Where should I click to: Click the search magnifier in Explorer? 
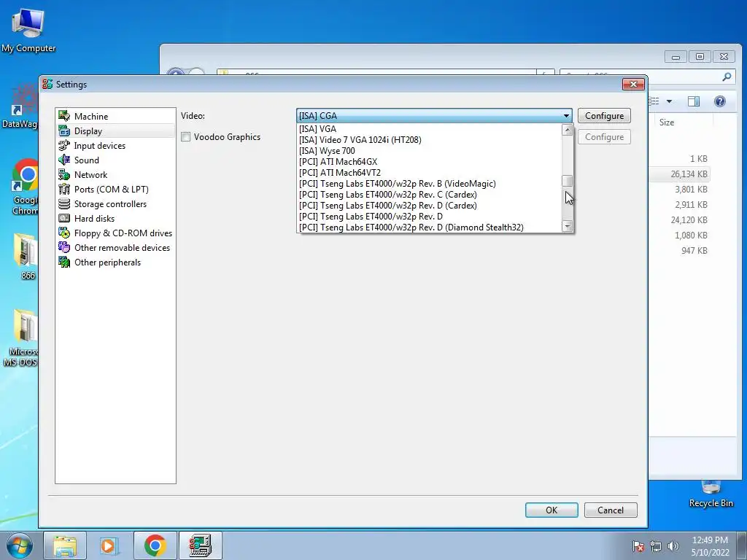click(x=727, y=76)
